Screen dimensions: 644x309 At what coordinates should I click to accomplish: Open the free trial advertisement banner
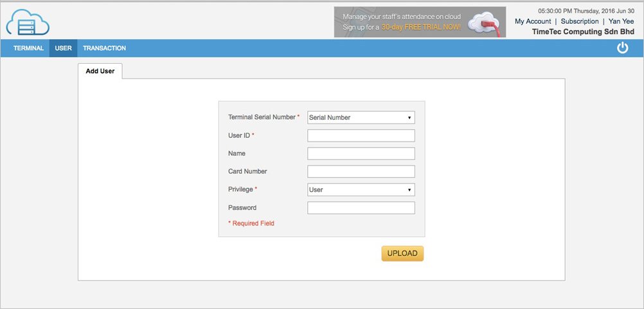tap(420, 23)
